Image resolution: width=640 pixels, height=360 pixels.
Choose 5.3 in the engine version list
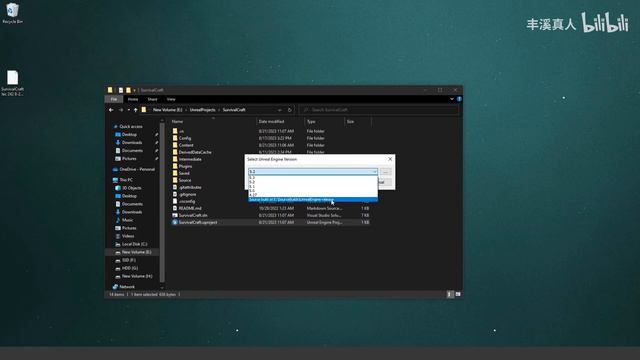pos(313,178)
